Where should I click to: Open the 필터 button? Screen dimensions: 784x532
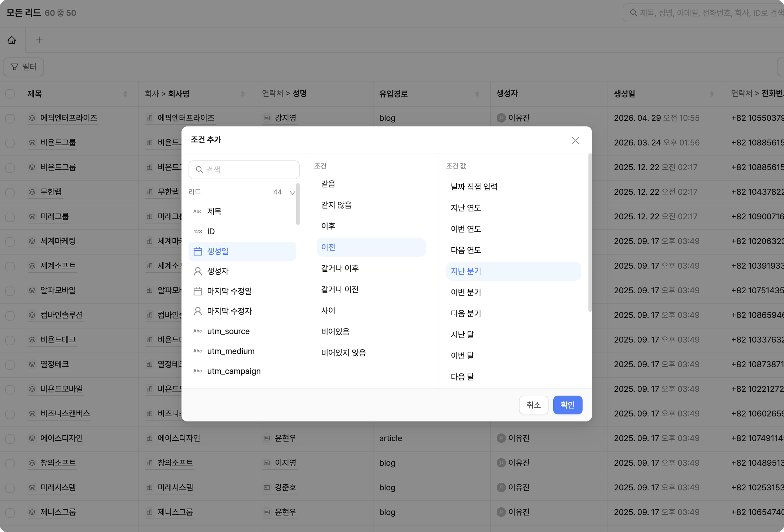coord(24,67)
